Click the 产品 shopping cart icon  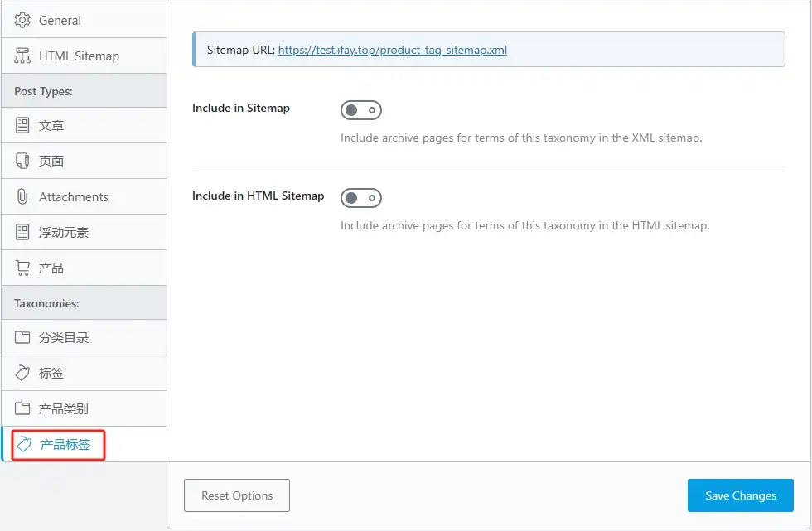click(x=22, y=268)
